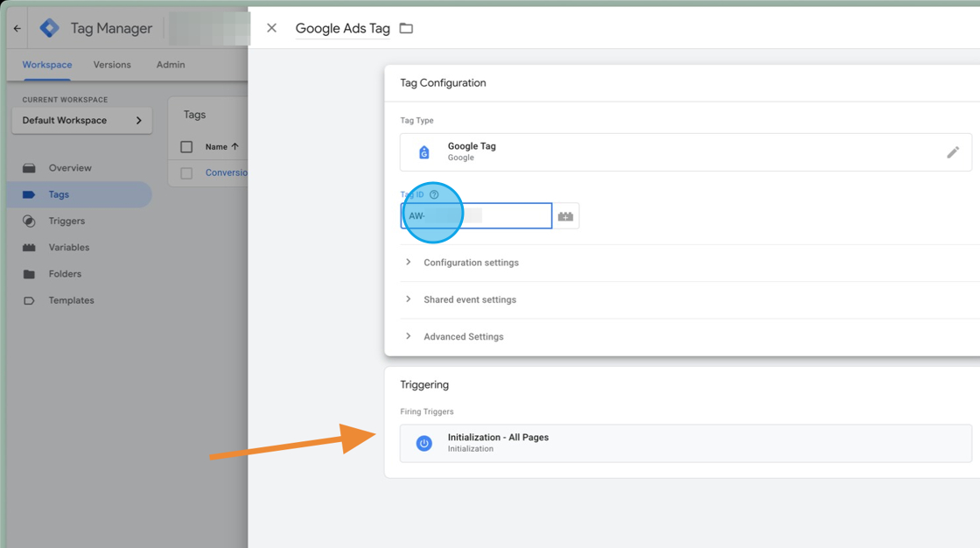Toggle the select-all checkbox in Tags table
Viewport: 980px width, 548px height.
186,147
